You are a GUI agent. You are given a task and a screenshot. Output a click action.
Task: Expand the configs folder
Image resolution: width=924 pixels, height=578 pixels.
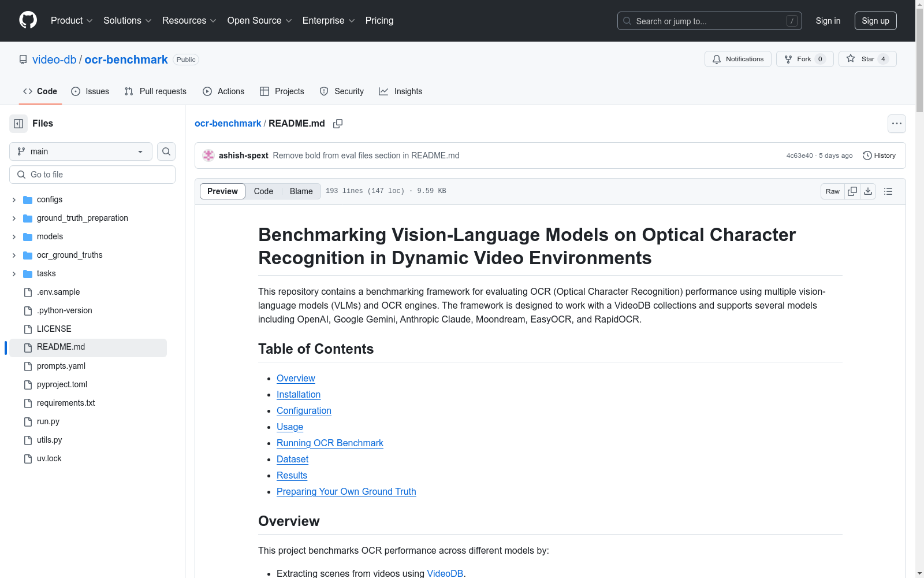click(x=14, y=199)
